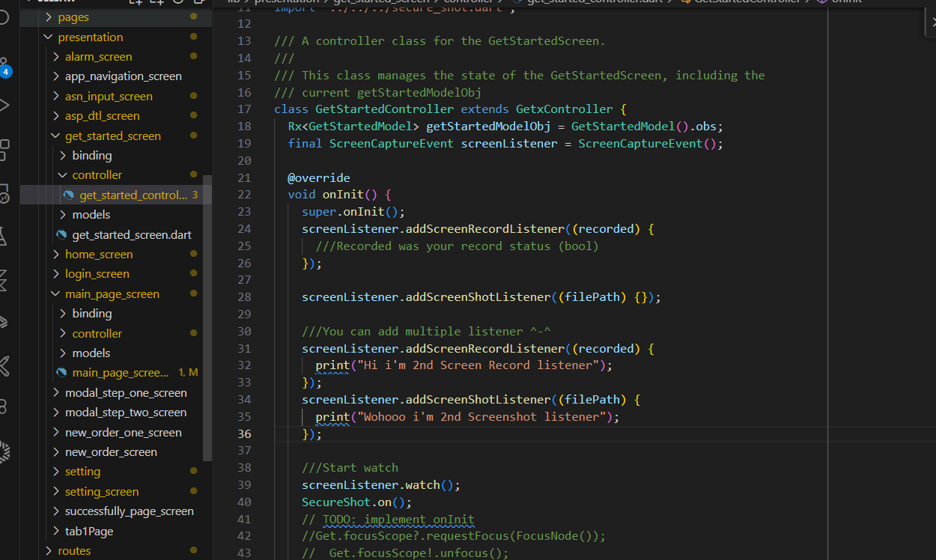Select the setting_screen folder
This screenshot has height=560, width=936.
(102, 491)
